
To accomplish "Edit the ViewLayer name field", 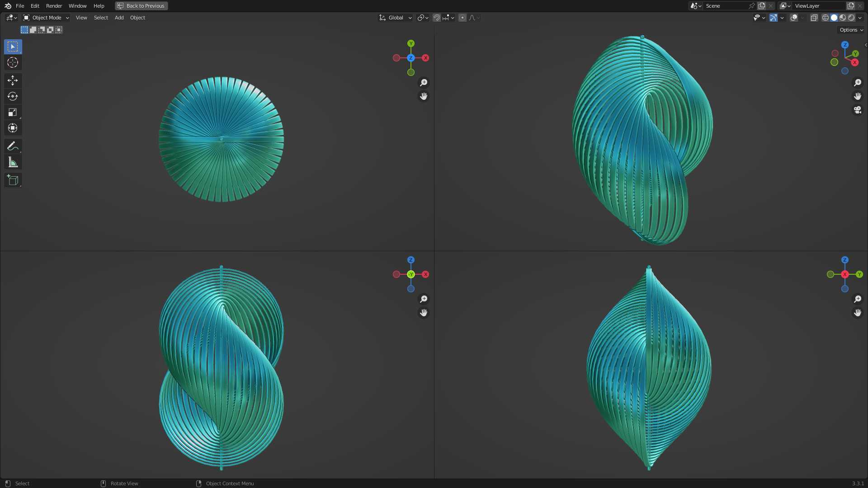I will (x=819, y=6).
